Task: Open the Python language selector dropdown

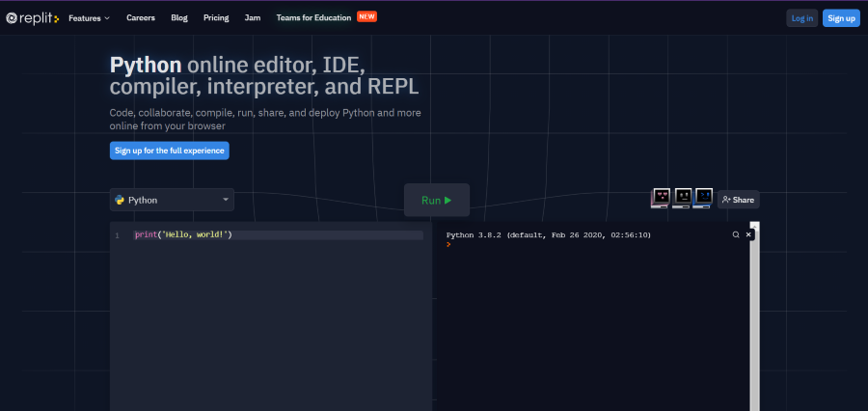Action: click(x=172, y=200)
